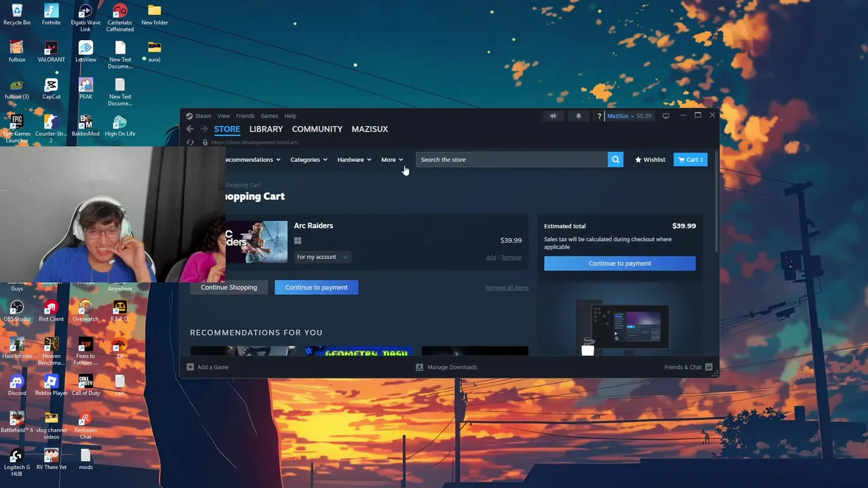
Task: Open the 'For my account' purchase dropdown
Action: [x=321, y=257]
